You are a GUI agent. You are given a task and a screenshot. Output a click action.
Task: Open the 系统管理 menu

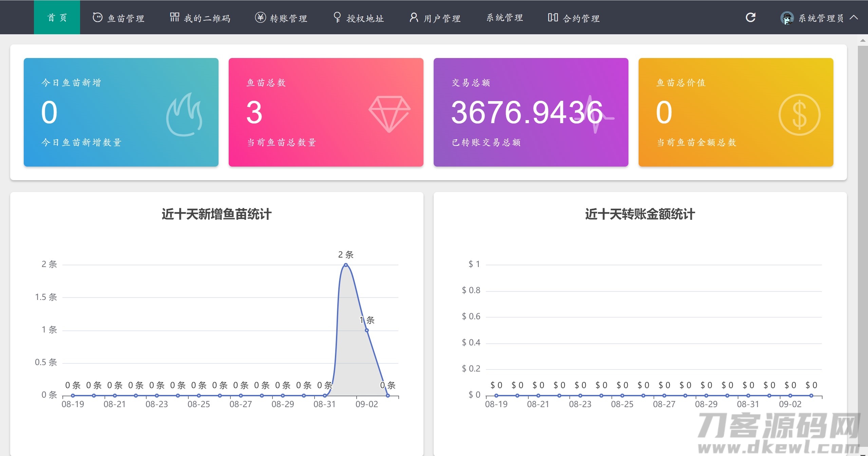pos(505,18)
